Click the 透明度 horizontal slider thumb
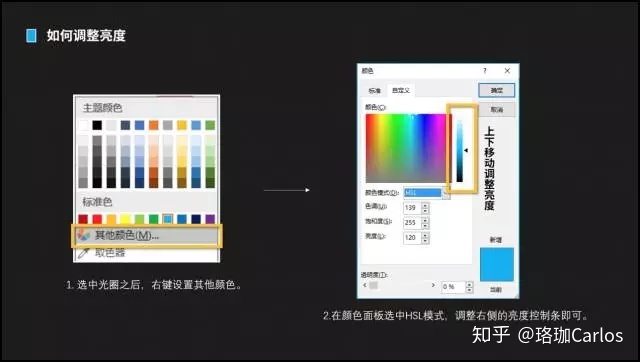640x362 pixels. [x=373, y=285]
